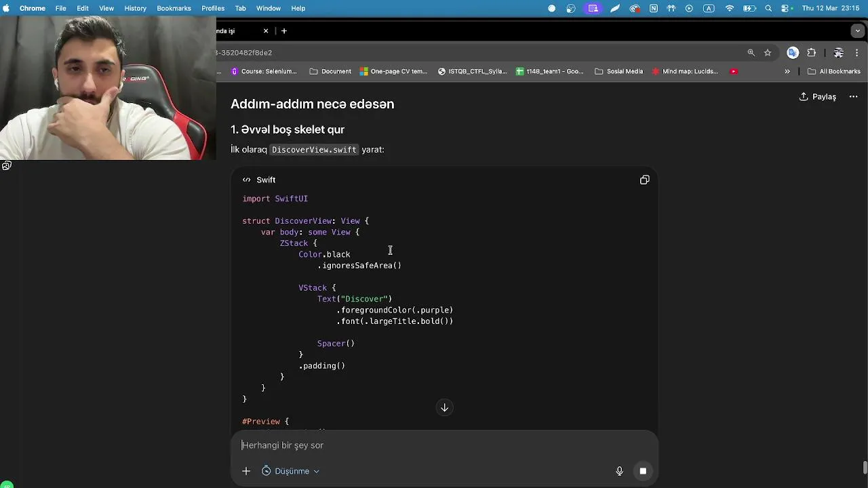Open the Chrome application menu

(33, 8)
